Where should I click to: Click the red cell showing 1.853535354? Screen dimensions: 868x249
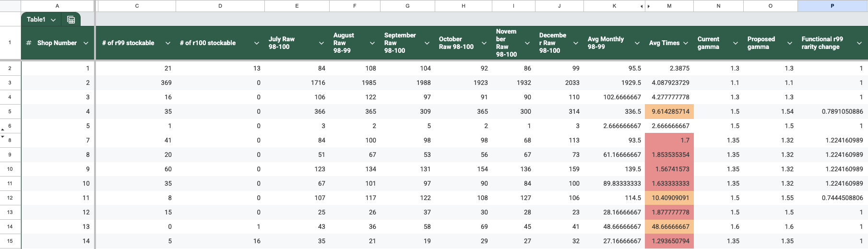(x=669, y=154)
